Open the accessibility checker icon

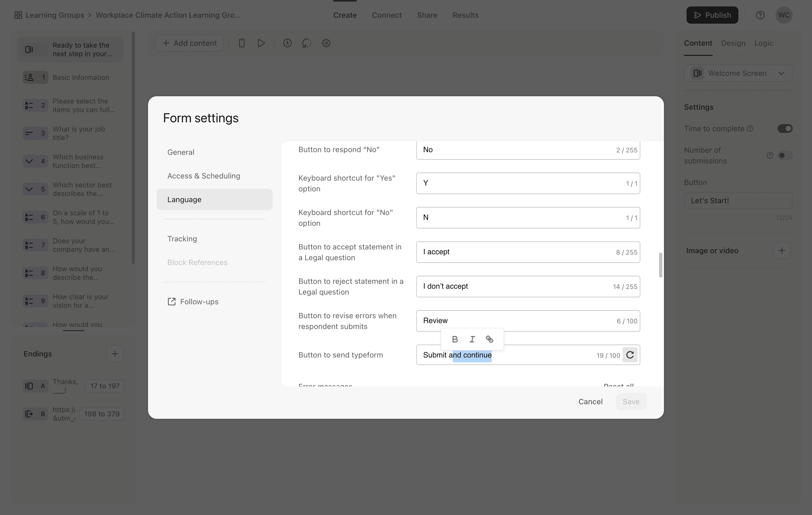click(x=287, y=43)
